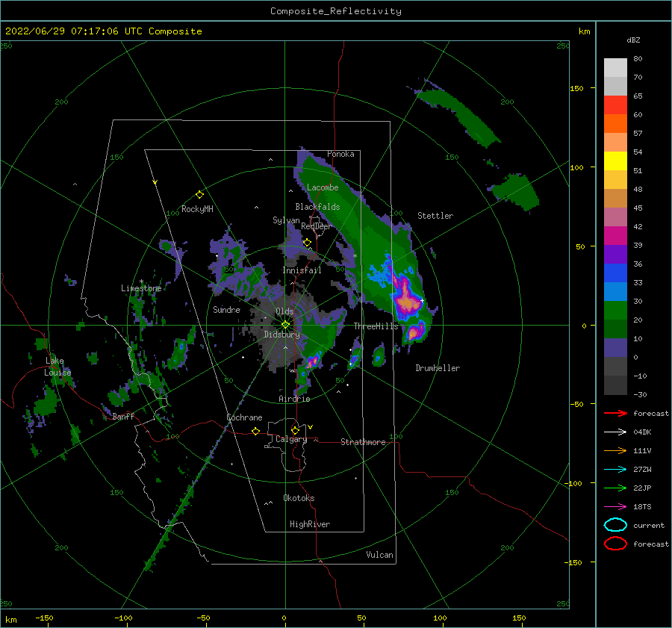The image size is (672, 628).
Task: Select the blue 33–36 dBZ swatch
Action: click(x=615, y=273)
